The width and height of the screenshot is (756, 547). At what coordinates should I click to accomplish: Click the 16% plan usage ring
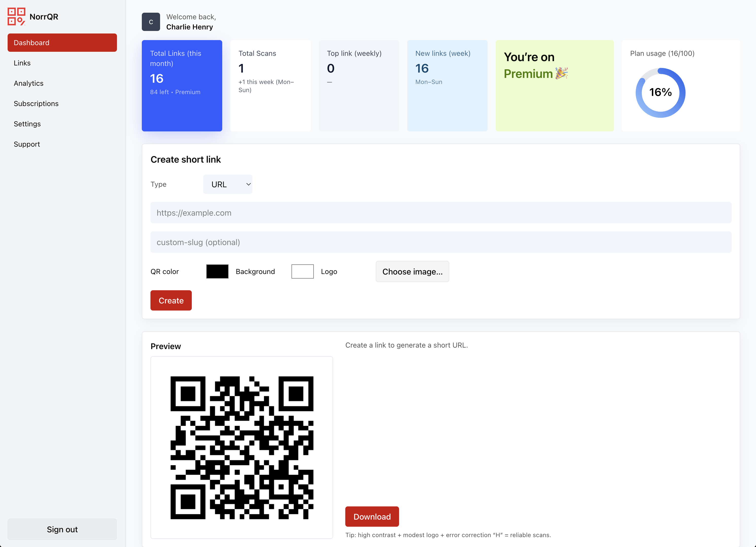tap(660, 93)
